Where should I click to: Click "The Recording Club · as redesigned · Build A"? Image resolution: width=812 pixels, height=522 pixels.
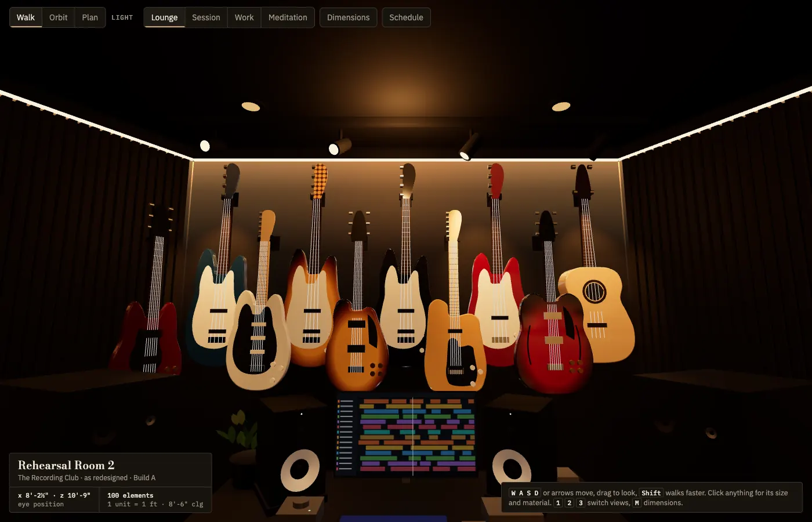[x=86, y=478]
